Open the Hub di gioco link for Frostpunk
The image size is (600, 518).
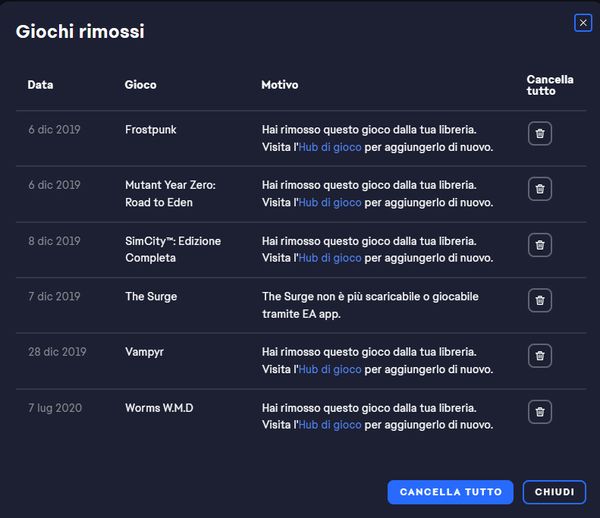[330, 147]
